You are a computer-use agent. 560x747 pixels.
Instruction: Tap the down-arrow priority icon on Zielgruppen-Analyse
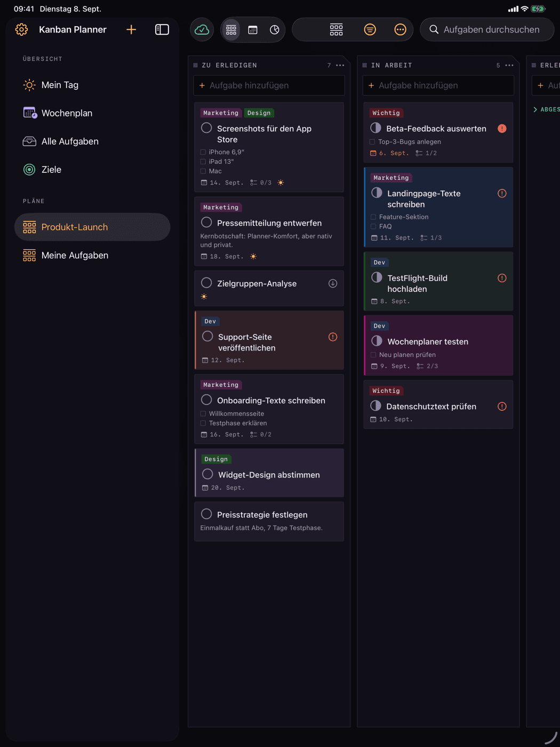pyautogui.click(x=333, y=283)
